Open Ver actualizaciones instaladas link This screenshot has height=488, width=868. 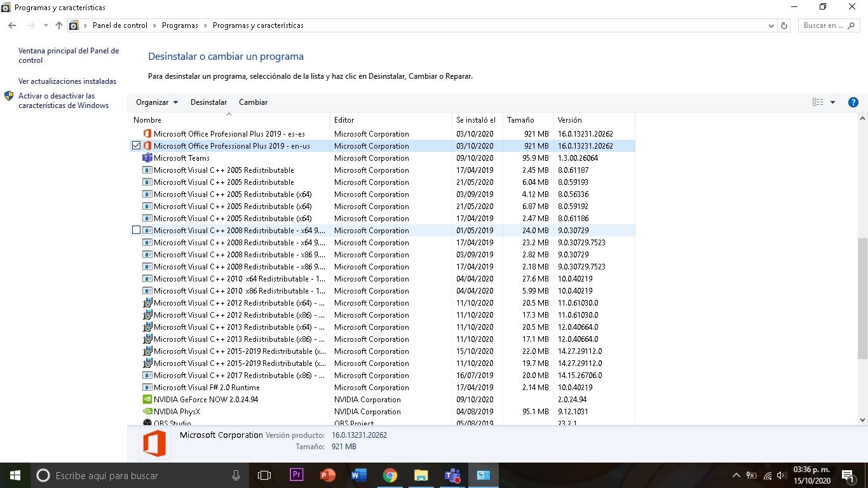tap(67, 81)
